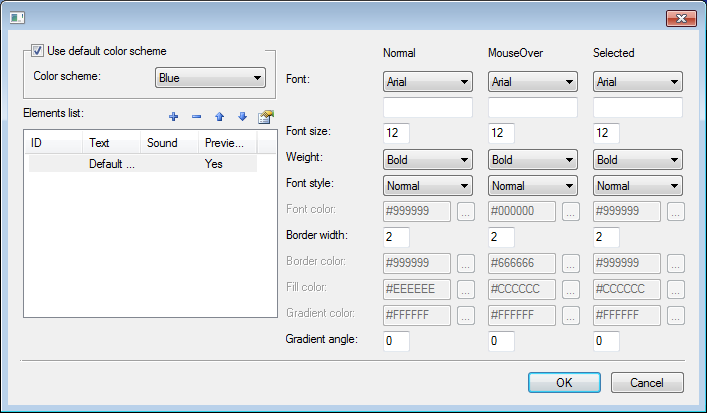Click the add element plus icon
Viewport: 707px width, 413px height.
[174, 118]
